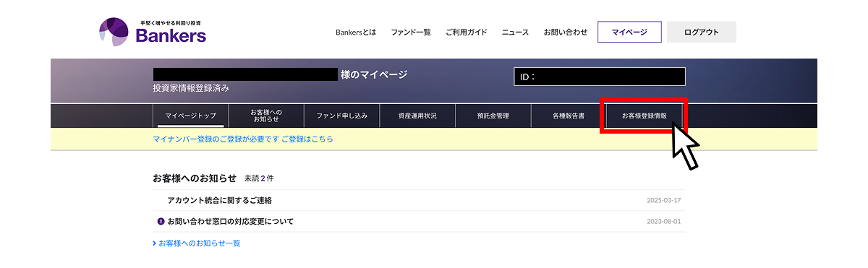Switch to the お客様へのお知らせ tab
The image size is (868, 268).
tap(266, 116)
